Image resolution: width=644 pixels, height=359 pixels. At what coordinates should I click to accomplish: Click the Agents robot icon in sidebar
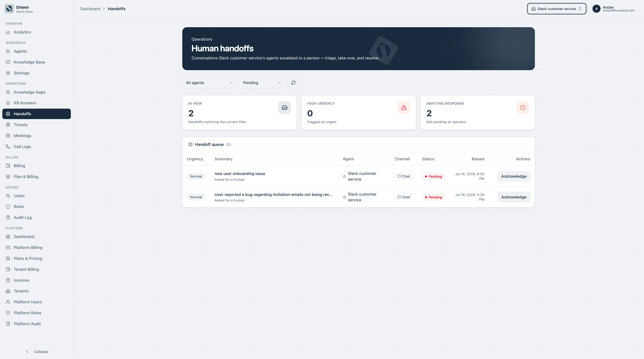(x=8, y=51)
